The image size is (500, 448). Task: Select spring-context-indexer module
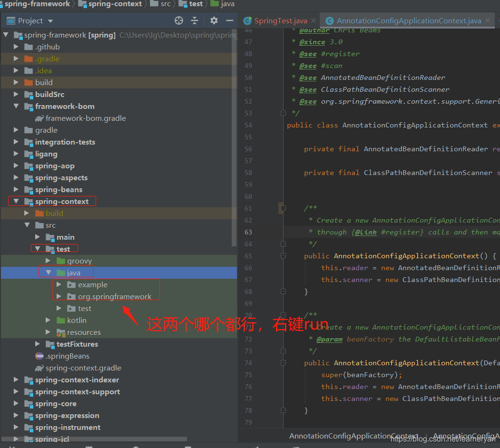click(x=77, y=380)
